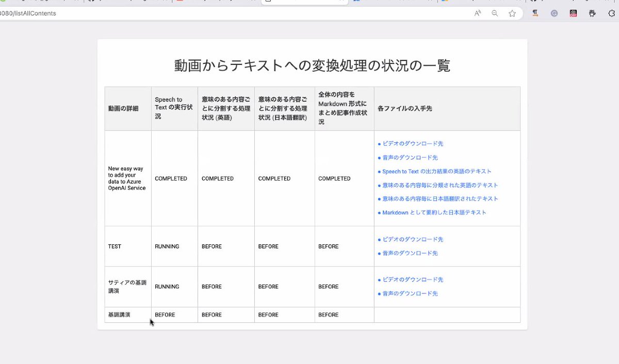The width and height of the screenshot is (619, 364).
Task: Open the owl-themed browser extension
Action: [x=592, y=13]
